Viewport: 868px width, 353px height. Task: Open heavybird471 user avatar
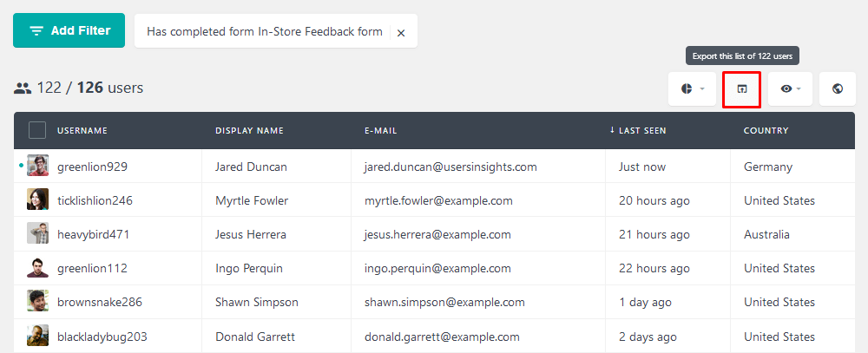click(37, 233)
